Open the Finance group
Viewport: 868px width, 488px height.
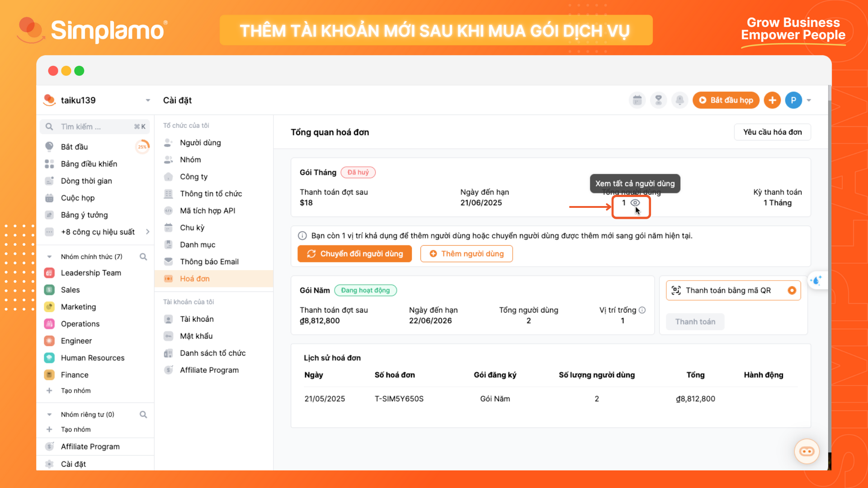tap(75, 375)
